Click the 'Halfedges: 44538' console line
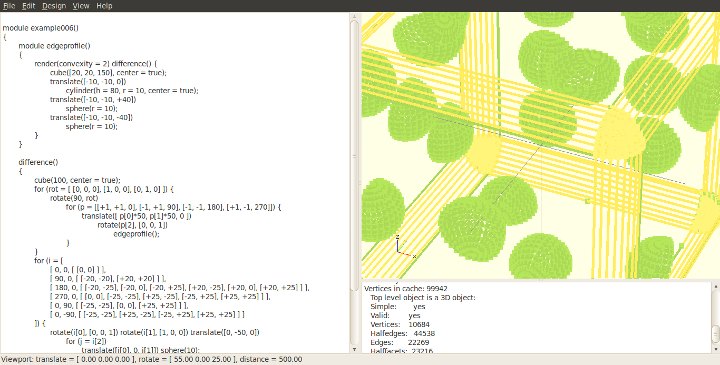720x365 pixels. coord(402,333)
